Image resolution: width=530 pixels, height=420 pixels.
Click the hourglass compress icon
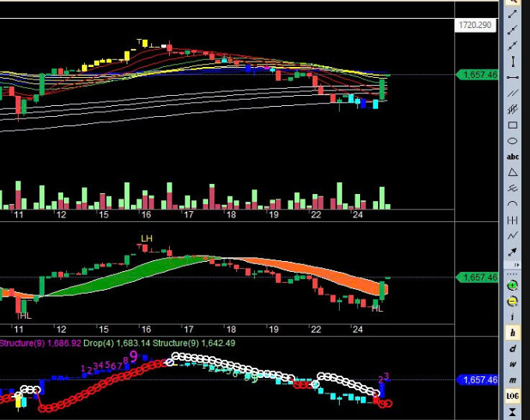coord(512,412)
